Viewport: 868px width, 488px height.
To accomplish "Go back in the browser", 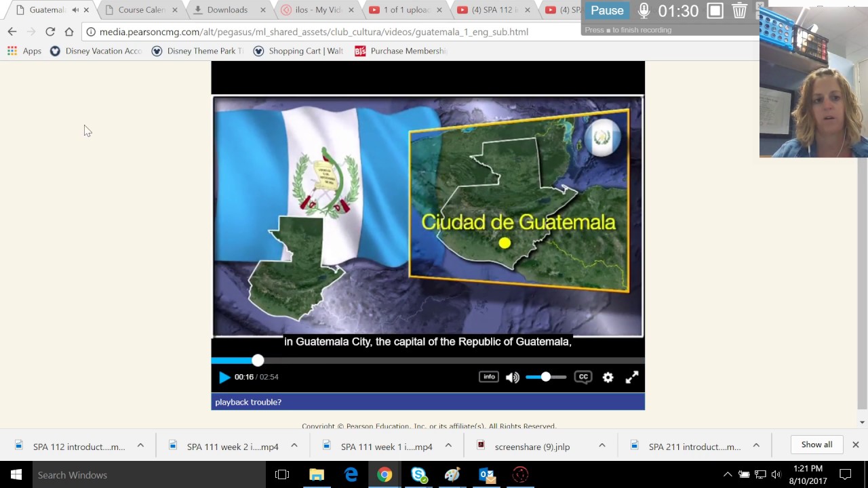I will coord(12,32).
